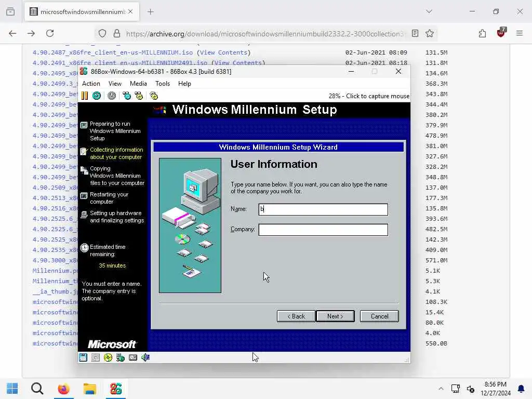Click the CD-ROM disc icon in 86Box status bar
Screen dimensions: 532x399
(x=108, y=357)
